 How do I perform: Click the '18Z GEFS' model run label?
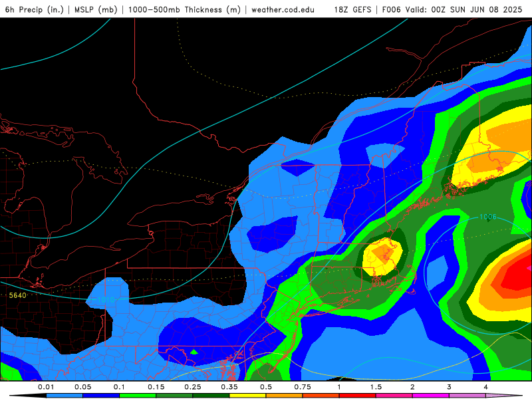point(353,9)
